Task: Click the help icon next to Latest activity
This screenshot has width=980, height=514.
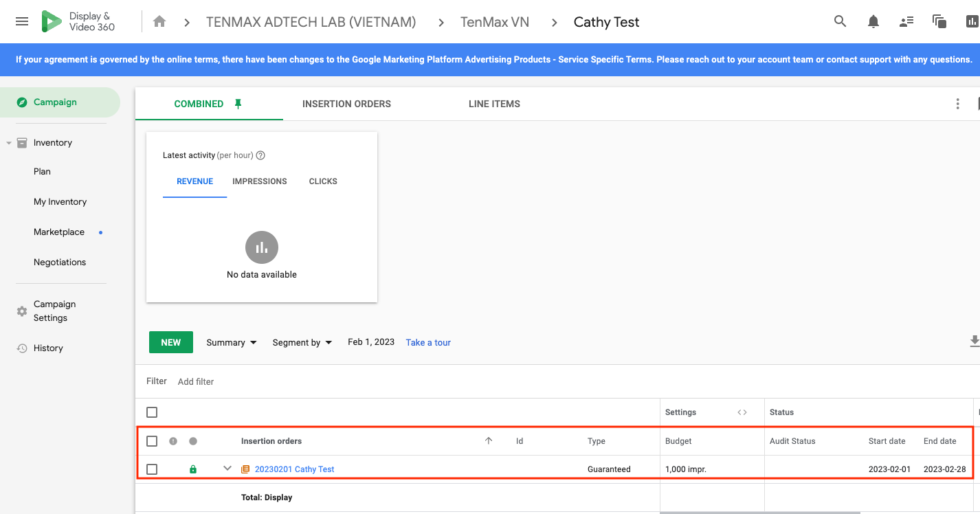Action: (260, 155)
